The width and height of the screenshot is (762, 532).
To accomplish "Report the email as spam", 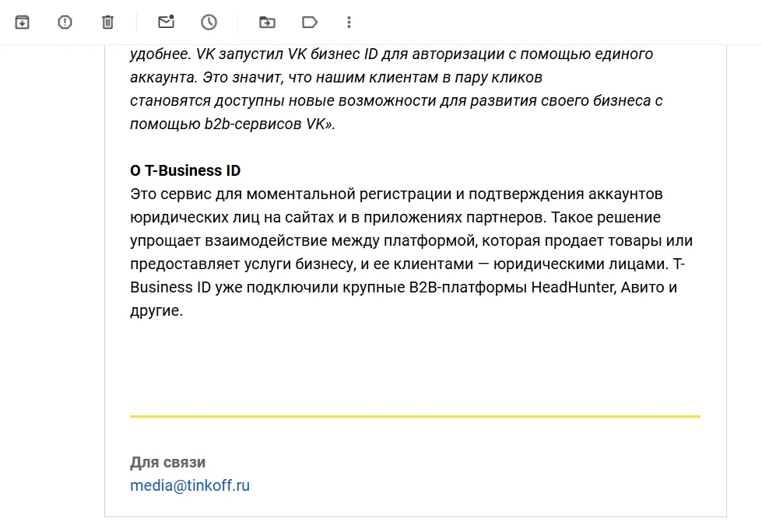I will coord(65,23).
